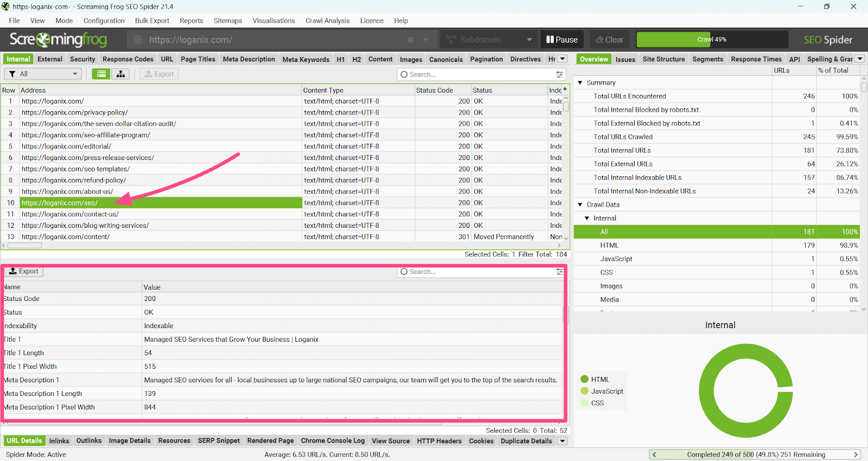Screen dimensions: 868x461
Task: Click the lower panel search field
Action: tap(480, 272)
